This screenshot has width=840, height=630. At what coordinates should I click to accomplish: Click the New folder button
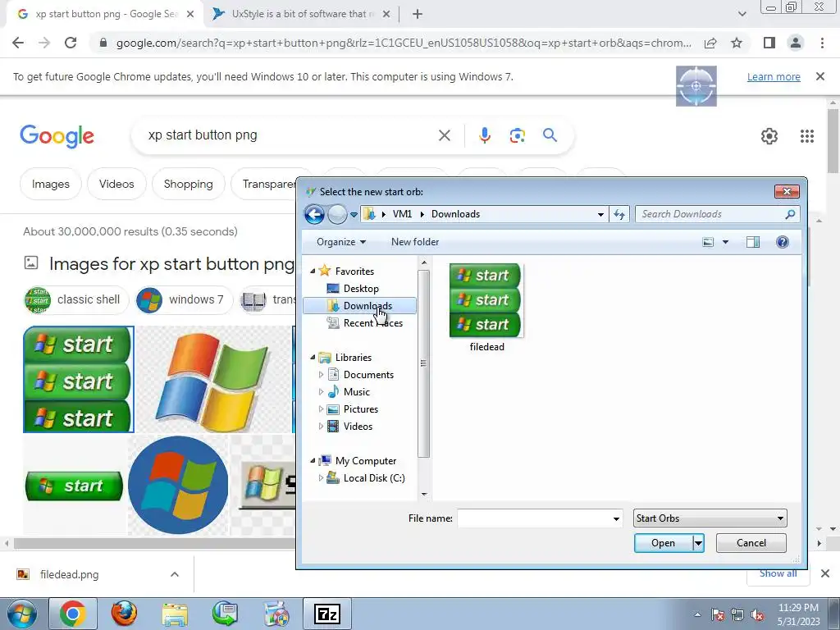414,242
